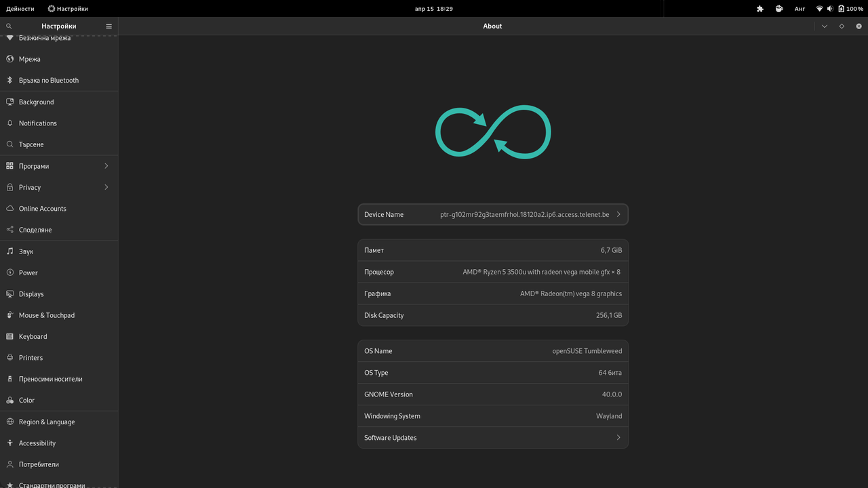The image size is (868, 488).
Task: Open Background settings via its monitor icon
Action: coord(9,102)
